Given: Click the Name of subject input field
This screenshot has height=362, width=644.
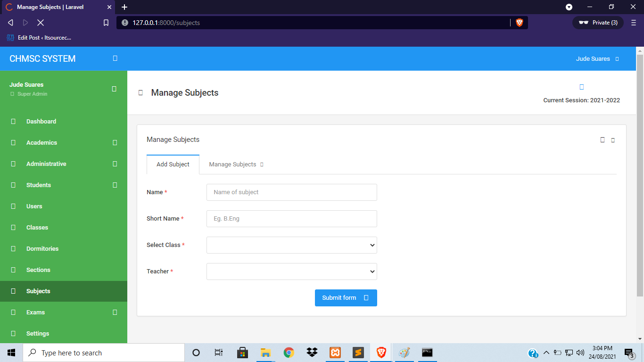Looking at the screenshot, I should click(291, 192).
